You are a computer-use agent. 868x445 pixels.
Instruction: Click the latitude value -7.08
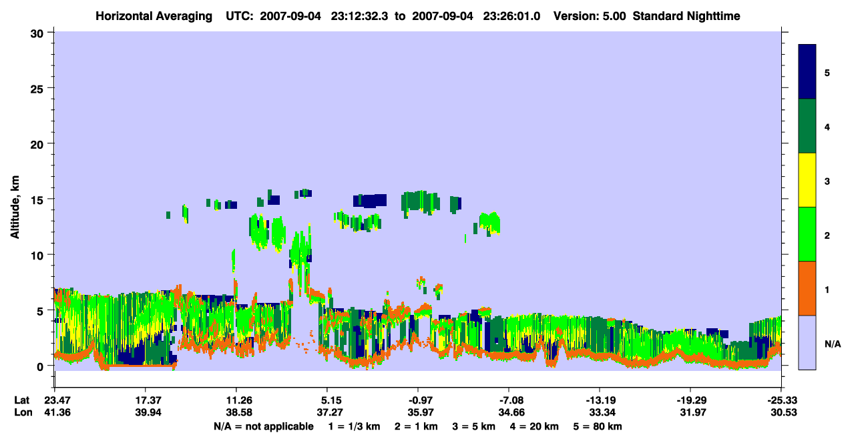coord(509,400)
